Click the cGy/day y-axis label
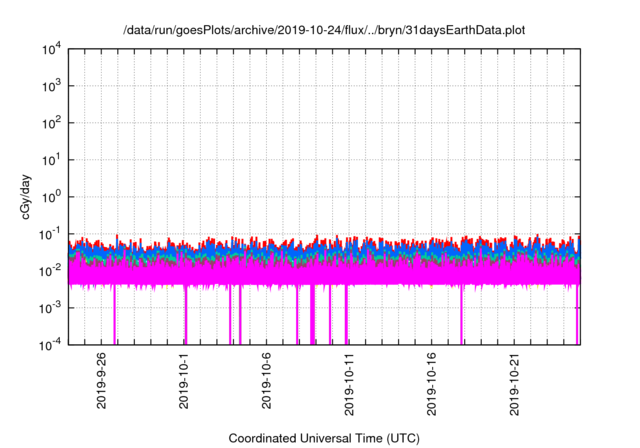 click(x=26, y=197)
